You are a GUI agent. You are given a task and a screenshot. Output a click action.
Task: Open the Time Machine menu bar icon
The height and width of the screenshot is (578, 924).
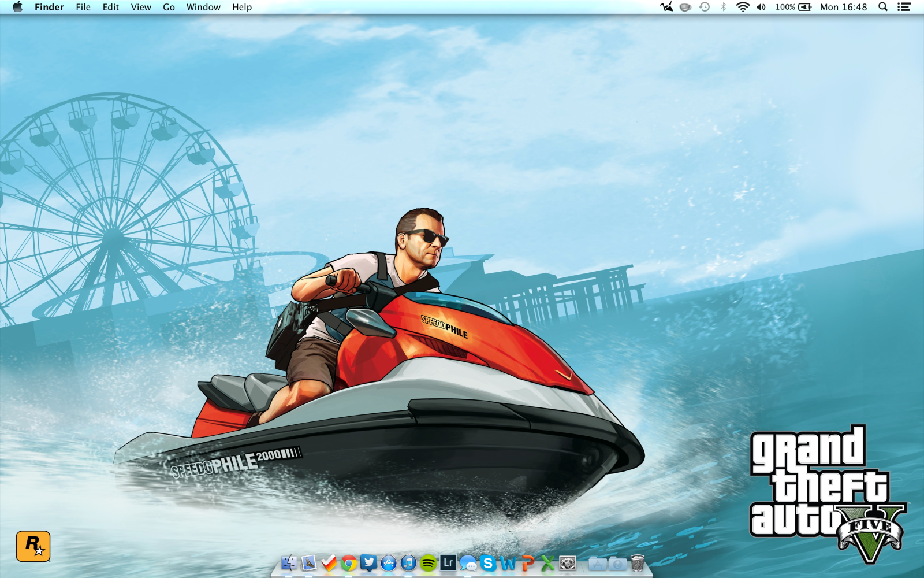[705, 7]
